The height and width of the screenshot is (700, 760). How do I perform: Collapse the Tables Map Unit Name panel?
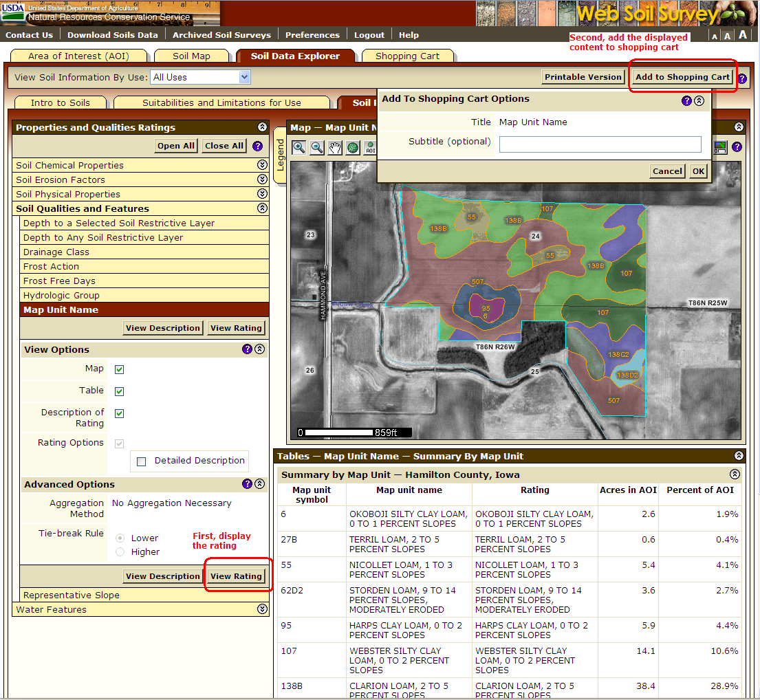pyautogui.click(x=739, y=456)
